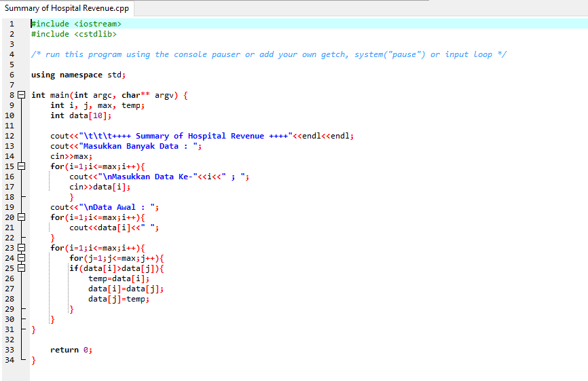Click line number 34 in the gutter

point(10,360)
